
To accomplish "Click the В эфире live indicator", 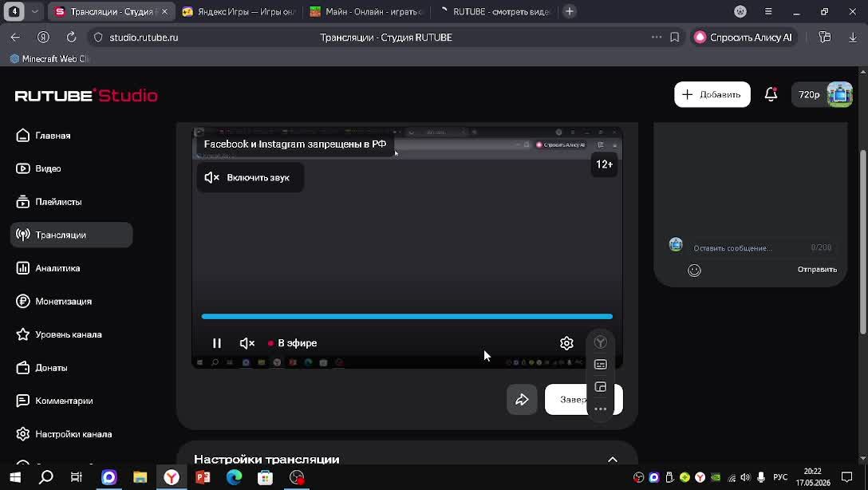I will click(293, 343).
